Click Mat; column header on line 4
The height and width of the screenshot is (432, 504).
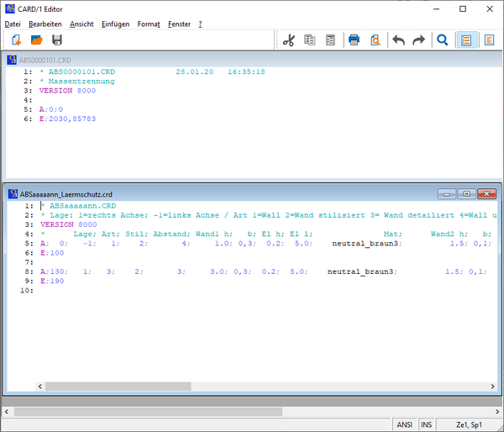(393, 234)
